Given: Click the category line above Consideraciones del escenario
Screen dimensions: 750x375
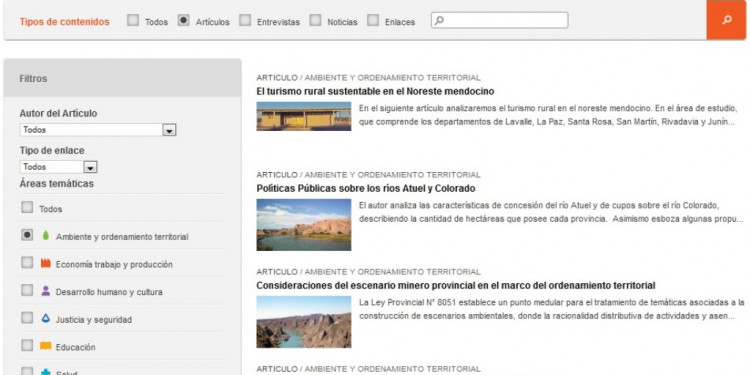Looking at the screenshot, I should coord(368,272).
